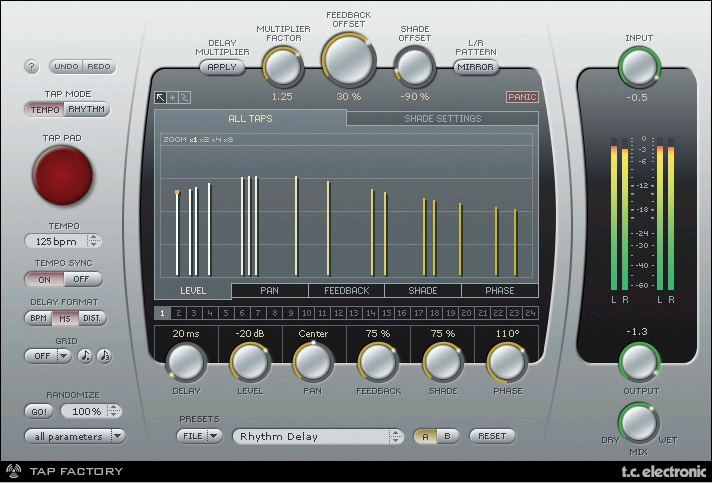The height and width of the screenshot is (483, 712).
Task: Click the Output level knob
Action: (639, 362)
